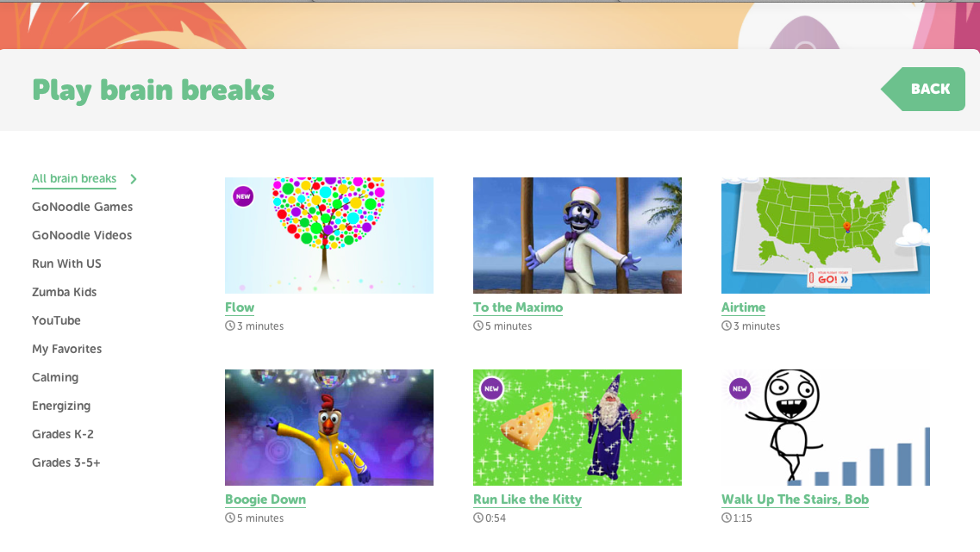
Task: Click the NEW badge on Flow thumbnail
Action: 243,196
